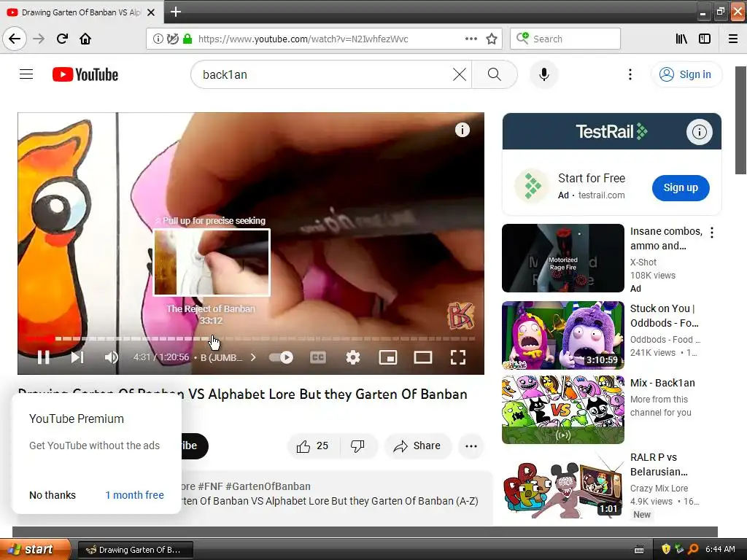Accept 1 month free Premium offer

coord(134,495)
